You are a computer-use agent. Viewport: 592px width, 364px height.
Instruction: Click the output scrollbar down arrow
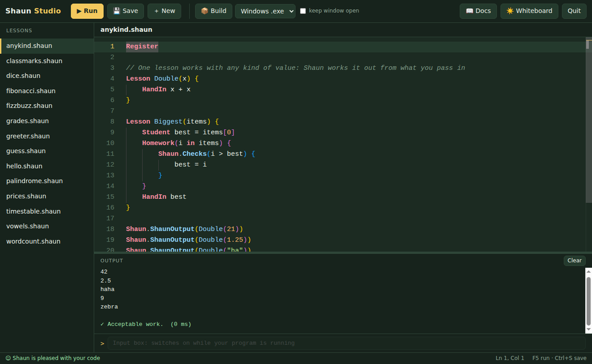point(589,330)
